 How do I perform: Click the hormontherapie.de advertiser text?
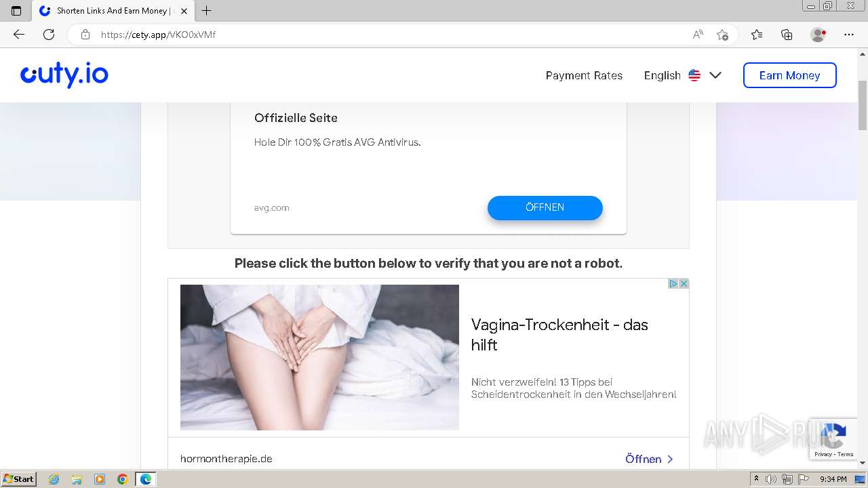coord(226,459)
